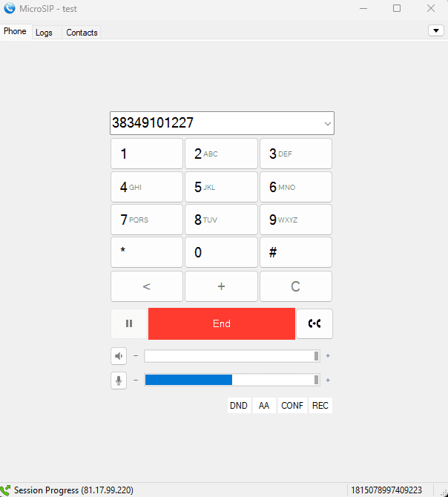
Task: Toggle REC call recording
Action: point(320,406)
